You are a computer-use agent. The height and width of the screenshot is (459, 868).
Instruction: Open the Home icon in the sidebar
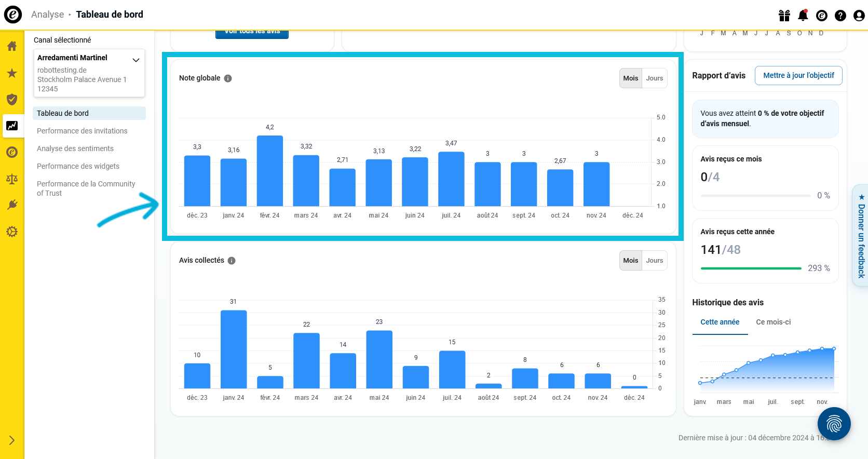[x=12, y=46]
